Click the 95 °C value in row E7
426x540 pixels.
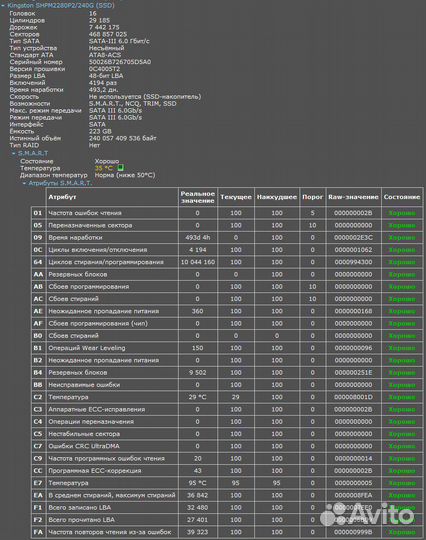tap(198, 483)
